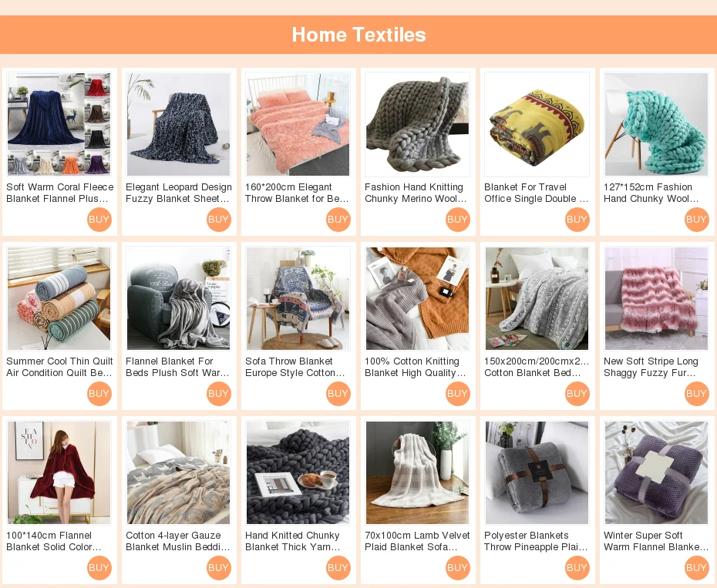Click BUY for Cotton 4-layer Gauze Blanket
Viewport: 717px width, 588px height.
pyautogui.click(x=219, y=568)
